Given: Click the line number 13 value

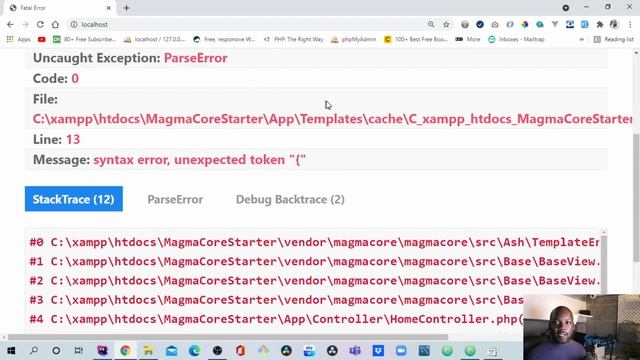Looking at the screenshot, I should click(x=73, y=140).
